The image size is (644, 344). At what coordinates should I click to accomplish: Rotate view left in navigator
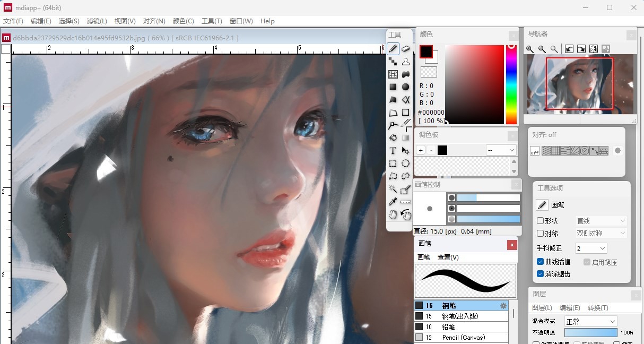point(569,49)
